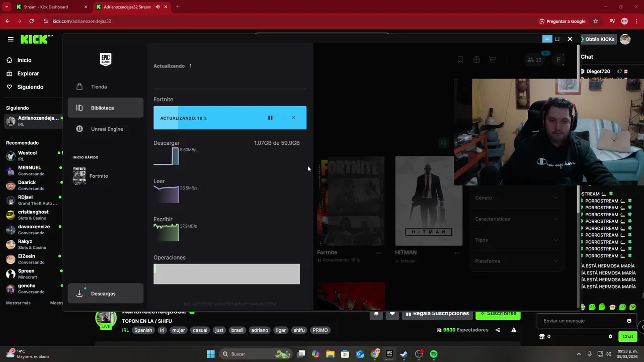Click Regala Suscripciones button

437,313
